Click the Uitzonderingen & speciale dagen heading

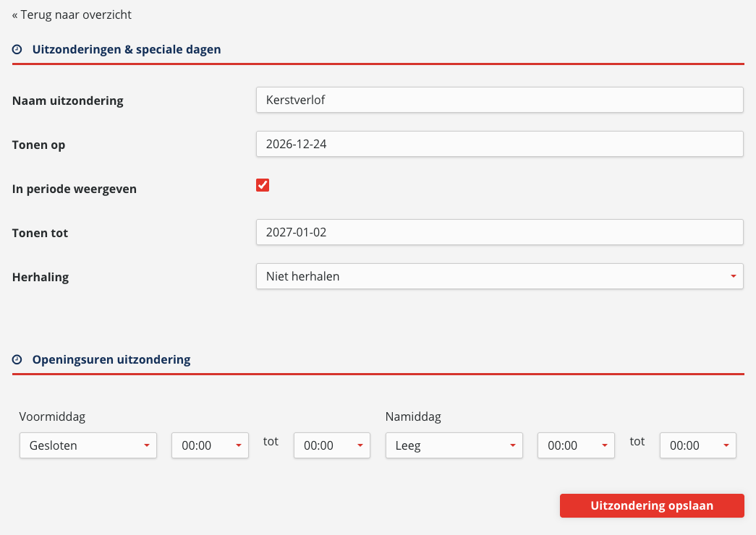tap(127, 49)
